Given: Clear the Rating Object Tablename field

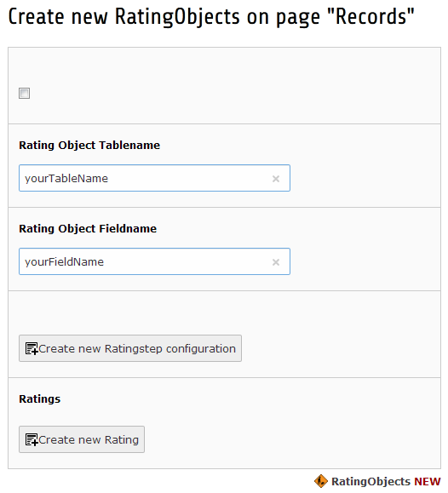Looking at the screenshot, I should [276, 179].
